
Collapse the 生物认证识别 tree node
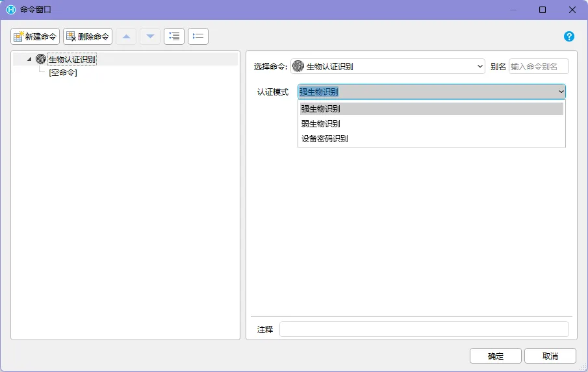click(x=29, y=59)
